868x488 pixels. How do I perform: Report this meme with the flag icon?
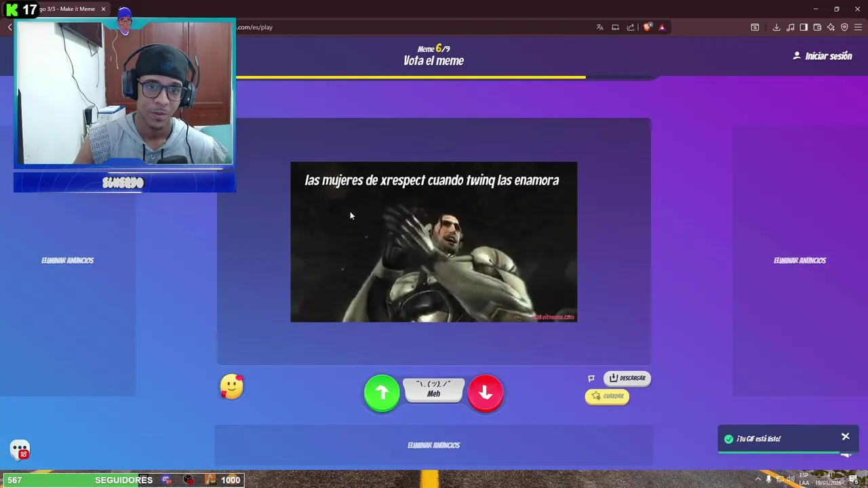click(x=591, y=378)
